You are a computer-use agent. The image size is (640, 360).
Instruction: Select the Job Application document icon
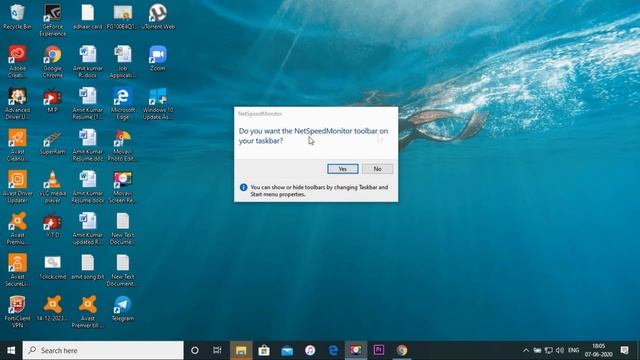pos(123,62)
